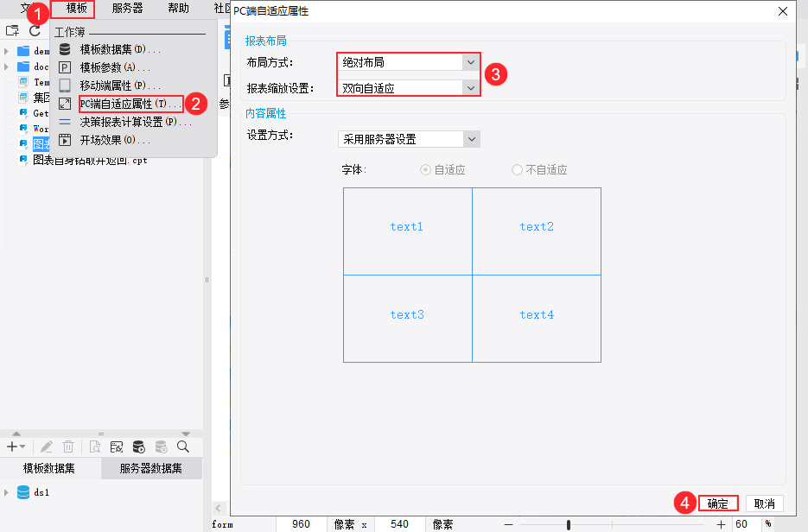Expand the ds1 dataset node
808x532 pixels.
(x=6, y=492)
